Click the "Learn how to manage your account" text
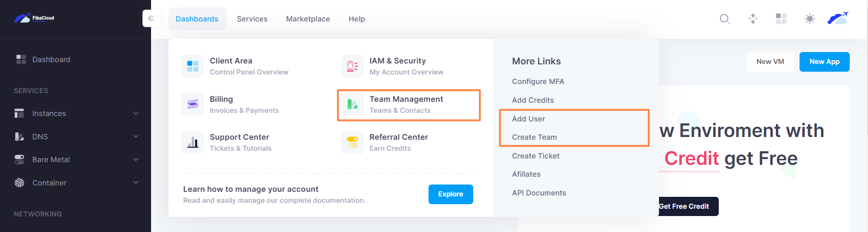Viewport: 868px width, 232px height. [x=251, y=189]
